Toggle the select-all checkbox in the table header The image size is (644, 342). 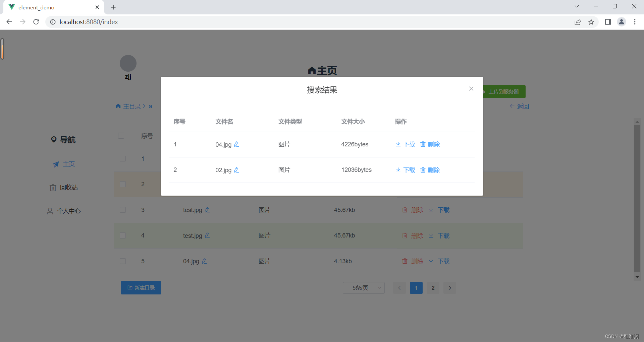coord(121,136)
